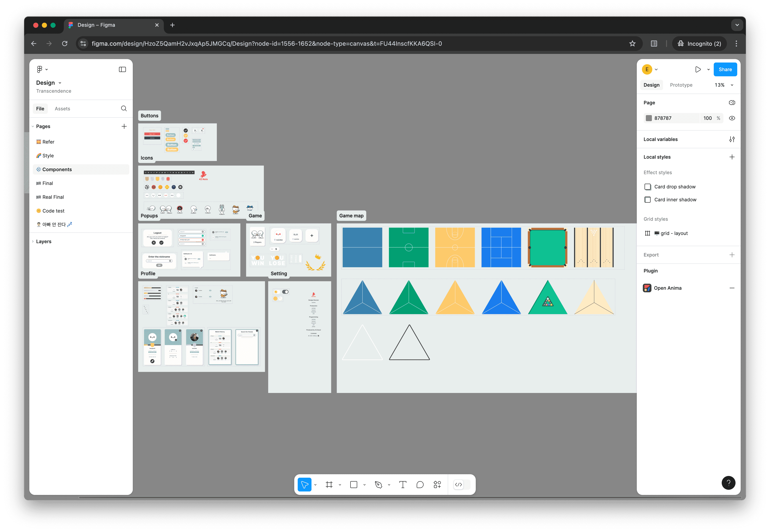Select the Frame tool
The image size is (770, 532).
pyautogui.click(x=329, y=484)
